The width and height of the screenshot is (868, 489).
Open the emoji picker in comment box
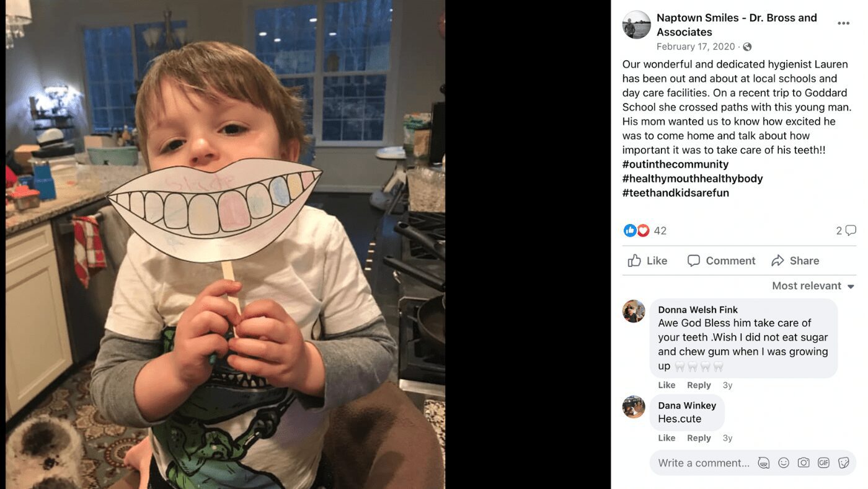tap(784, 463)
